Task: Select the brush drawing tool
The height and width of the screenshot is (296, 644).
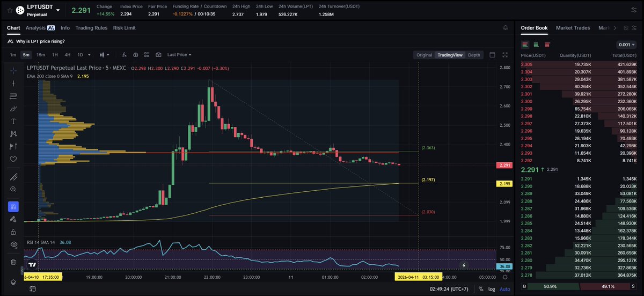Action: coord(13,109)
